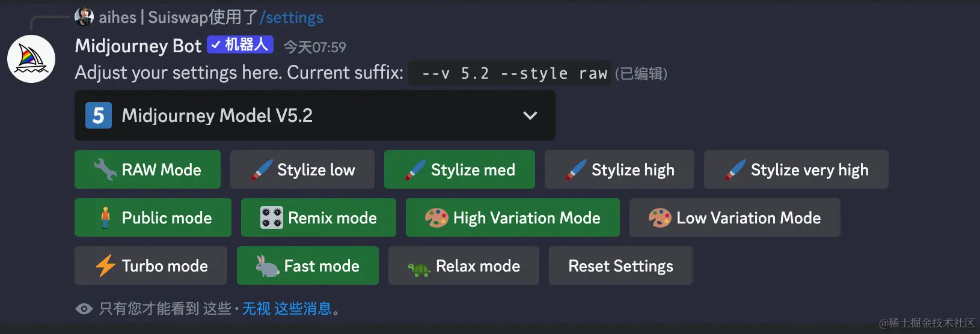Click the (已编辑) edited label
Viewport: 980px width, 334px height.
[x=641, y=74]
